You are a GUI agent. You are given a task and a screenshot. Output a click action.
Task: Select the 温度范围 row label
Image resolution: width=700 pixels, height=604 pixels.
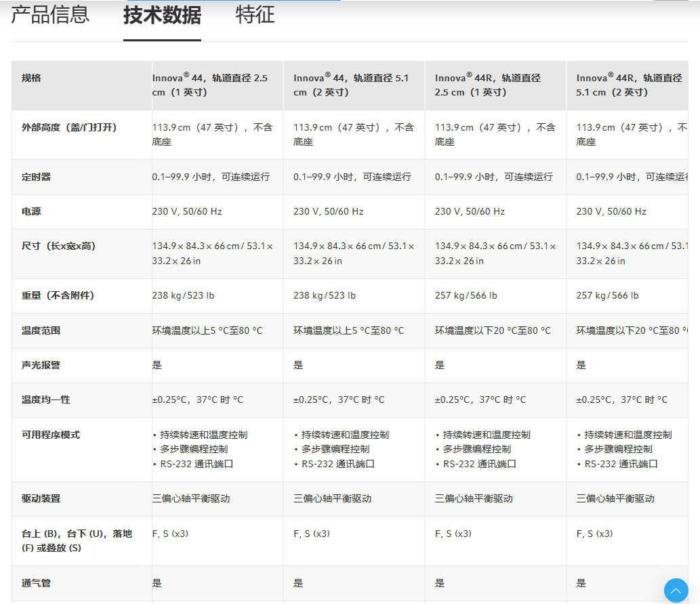41,330
